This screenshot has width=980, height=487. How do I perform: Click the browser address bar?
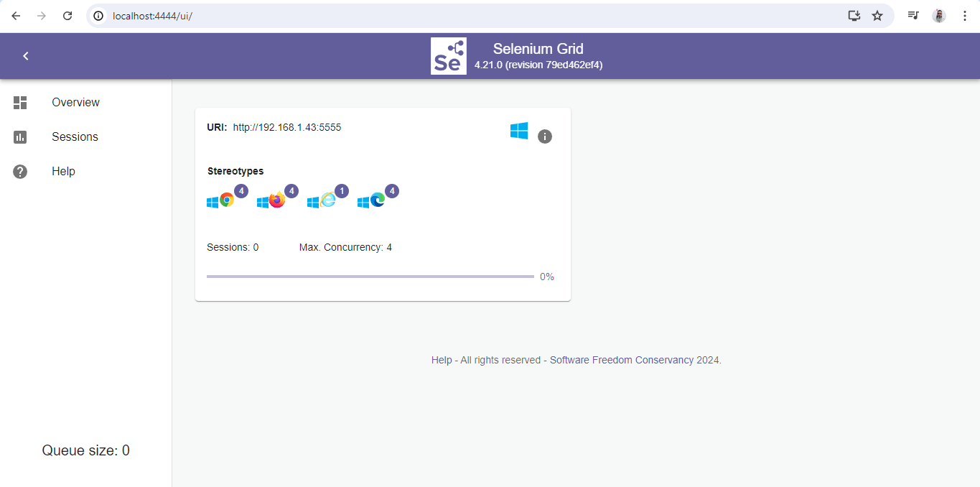click(467, 16)
